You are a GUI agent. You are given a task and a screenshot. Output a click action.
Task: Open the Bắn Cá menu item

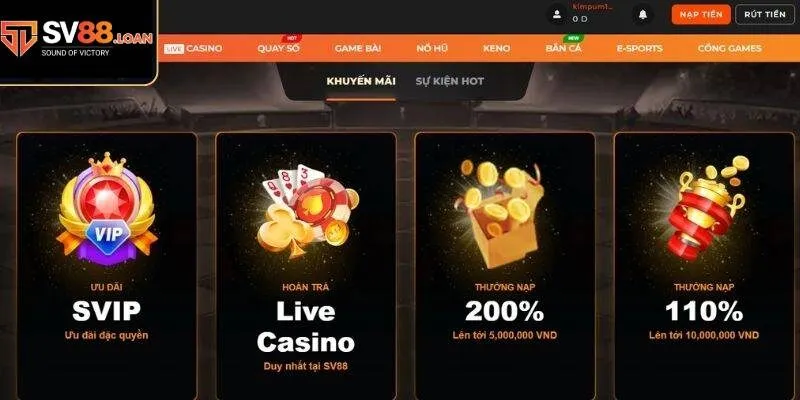click(x=563, y=48)
